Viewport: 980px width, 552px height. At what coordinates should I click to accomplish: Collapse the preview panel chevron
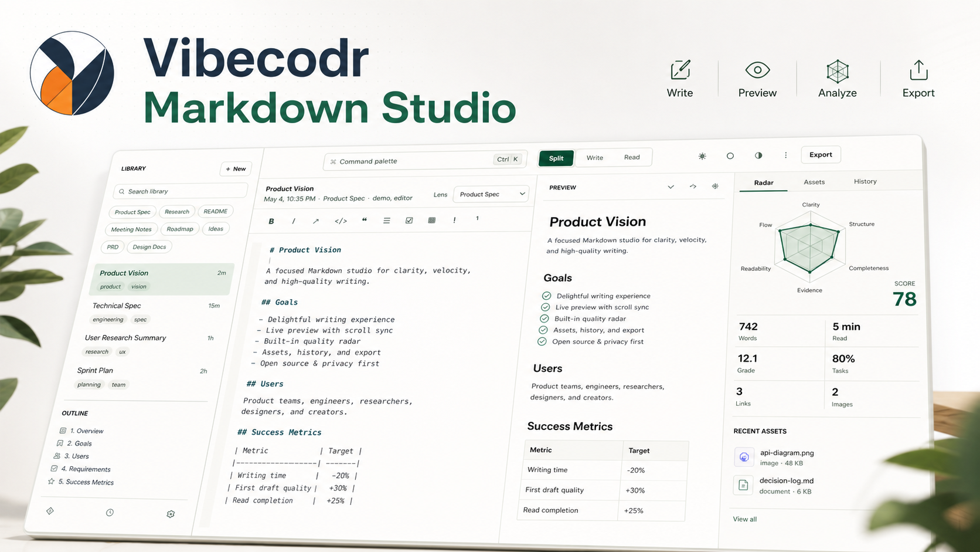point(671,187)
